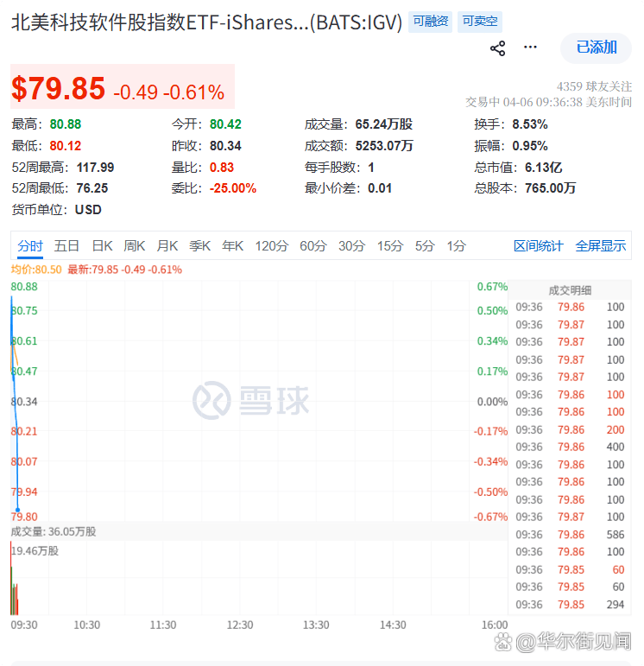Select the 60分 interval tab
This screenshot has width=644, height=666.
[313, 246]
